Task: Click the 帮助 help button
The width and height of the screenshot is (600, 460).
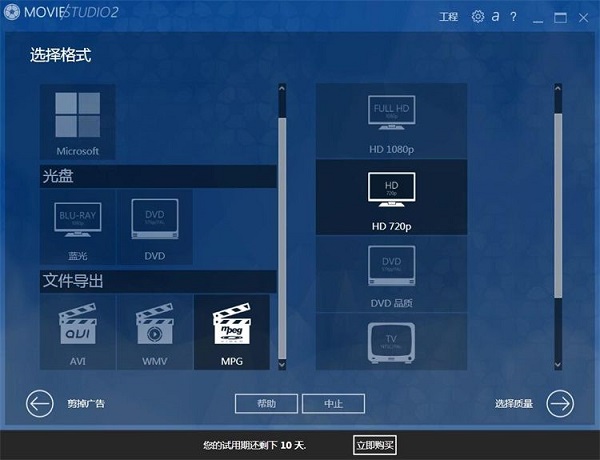Action: point(266,404)
